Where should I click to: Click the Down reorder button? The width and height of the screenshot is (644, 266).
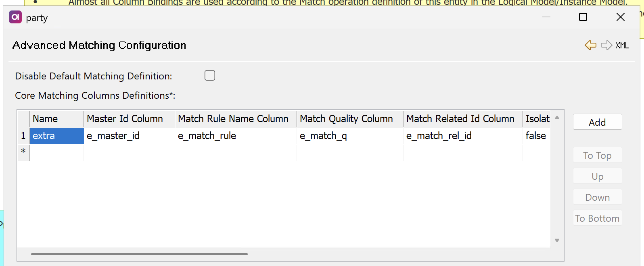click(x=597, y=197)
